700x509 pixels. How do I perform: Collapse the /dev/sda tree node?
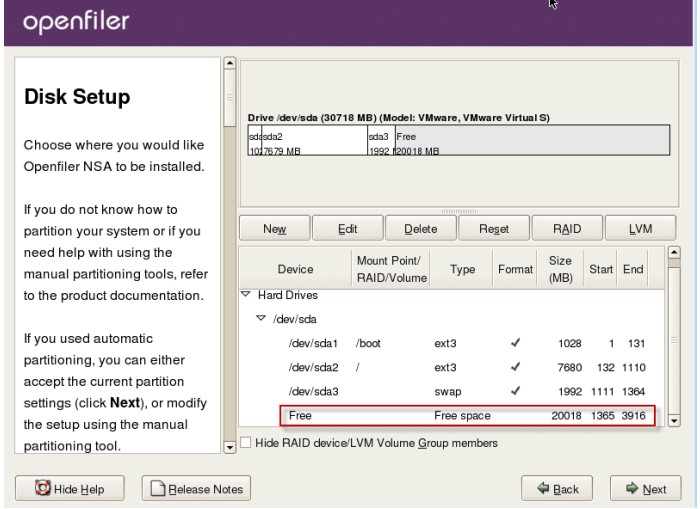[x=261, y=318]
